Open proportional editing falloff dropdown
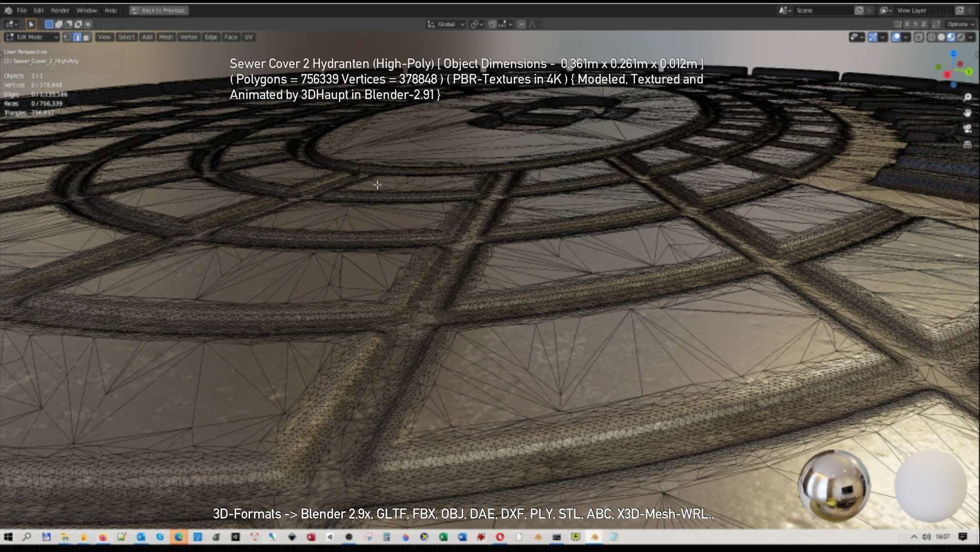The width and height of the screenshot is (980, 552). [x=534, y=24]
